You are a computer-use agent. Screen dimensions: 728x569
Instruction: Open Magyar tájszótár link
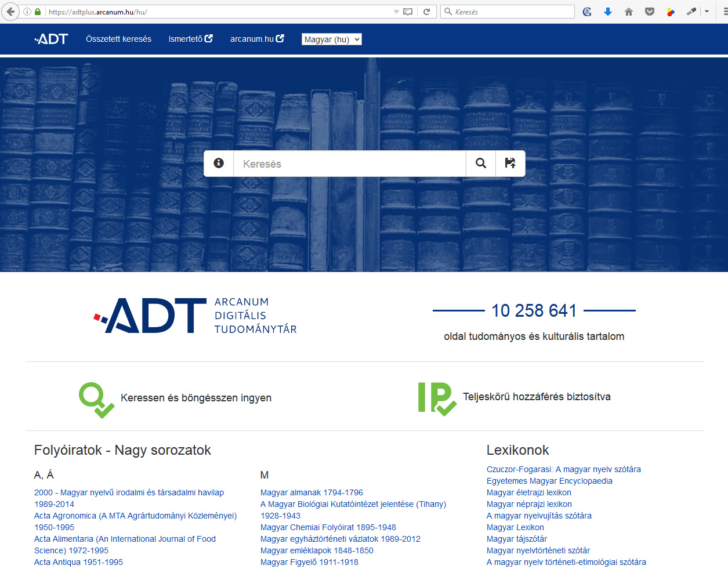pyautogui.click(x=517, y=539)
